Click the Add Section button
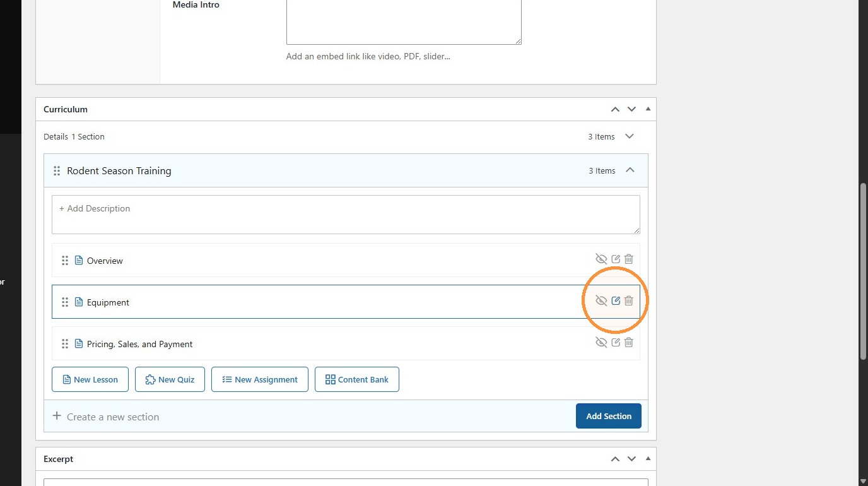 pyautogui.click(x=609, y=416)
